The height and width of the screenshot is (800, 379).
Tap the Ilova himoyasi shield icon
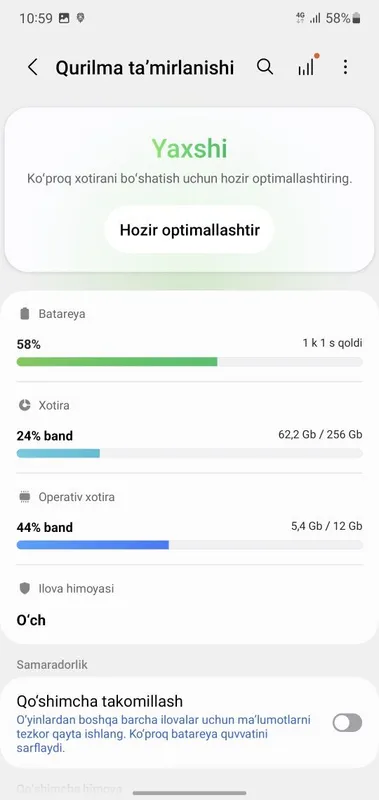(24, 588)
